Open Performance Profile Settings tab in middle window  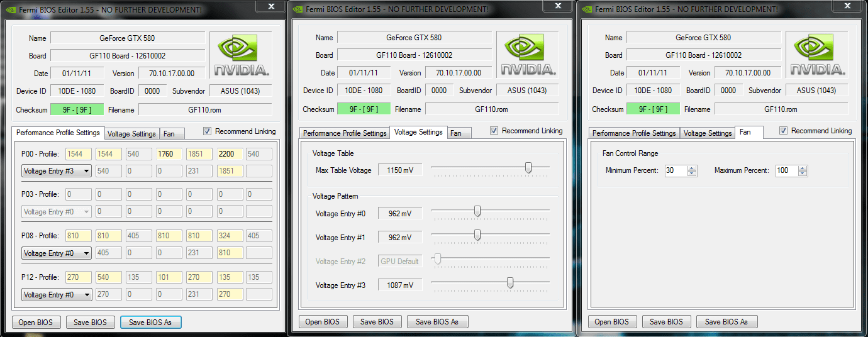(345, 133)
